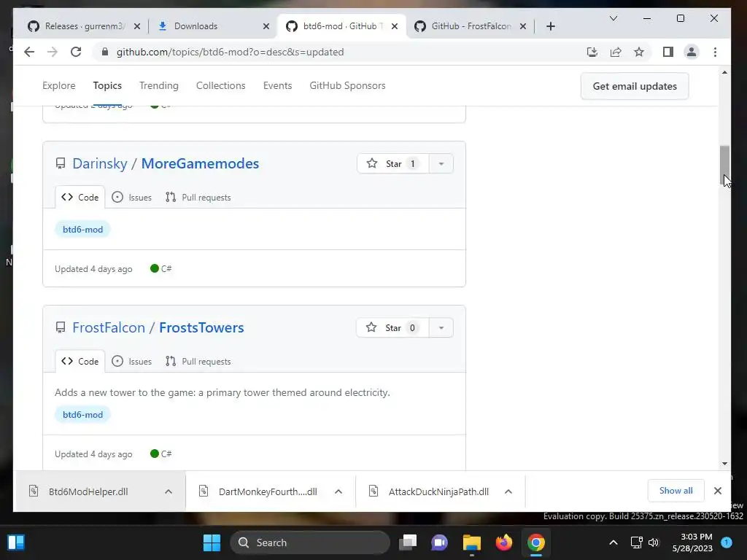
Task: Click the browser forward arrow
Action: tap(53, 52)
